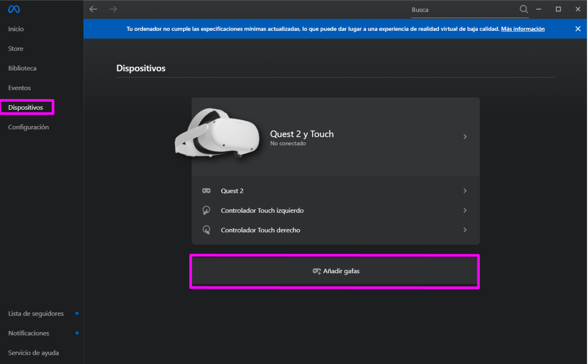
Task: Minimize the application window
Action: (539, 9)
